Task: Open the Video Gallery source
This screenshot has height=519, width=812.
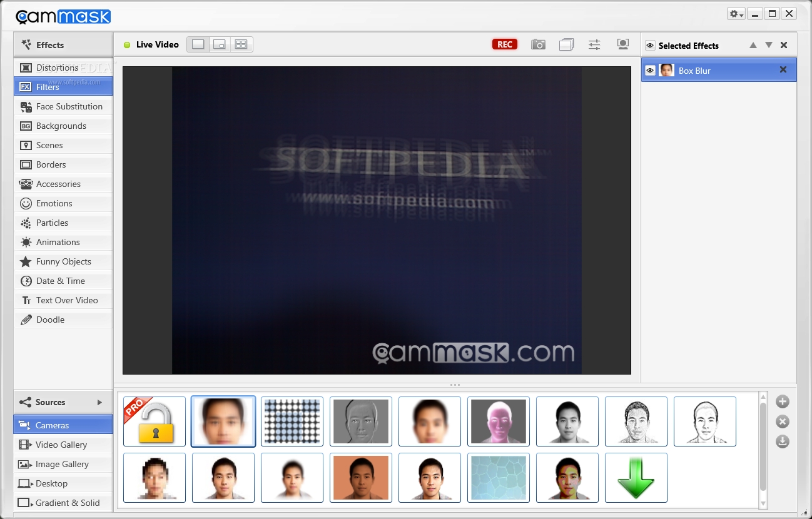Action: click(x=63, y=445)
